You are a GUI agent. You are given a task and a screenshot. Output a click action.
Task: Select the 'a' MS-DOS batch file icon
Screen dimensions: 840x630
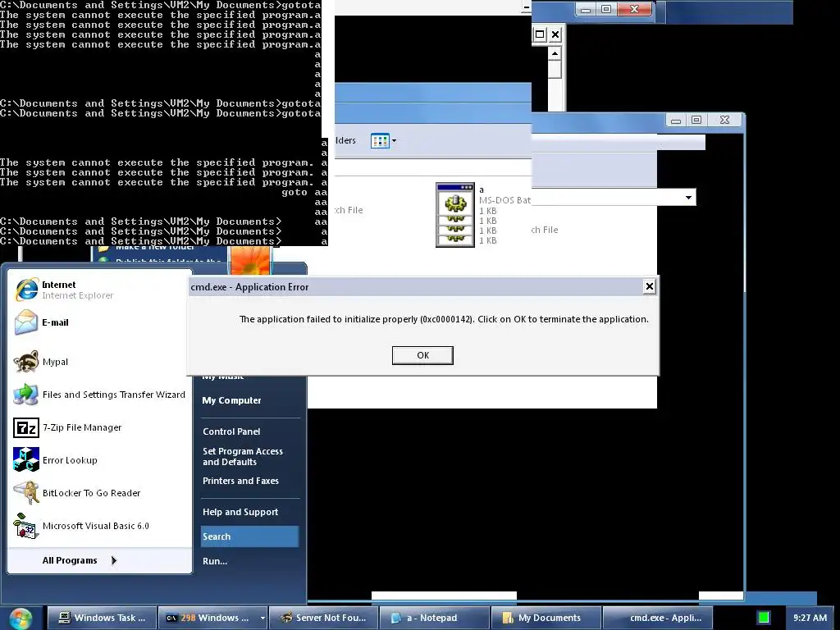pos(455,214)
